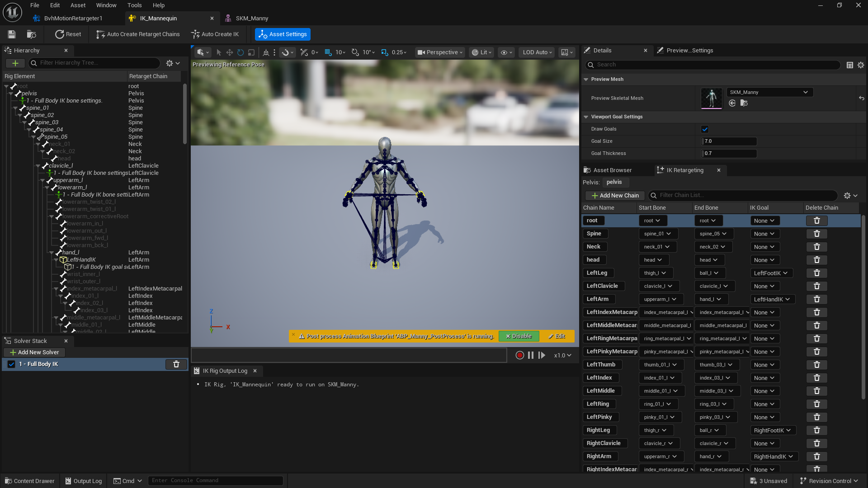Save the IK Rig asset
This screenshot has width=868, height=488.
[x=11, y=34]
